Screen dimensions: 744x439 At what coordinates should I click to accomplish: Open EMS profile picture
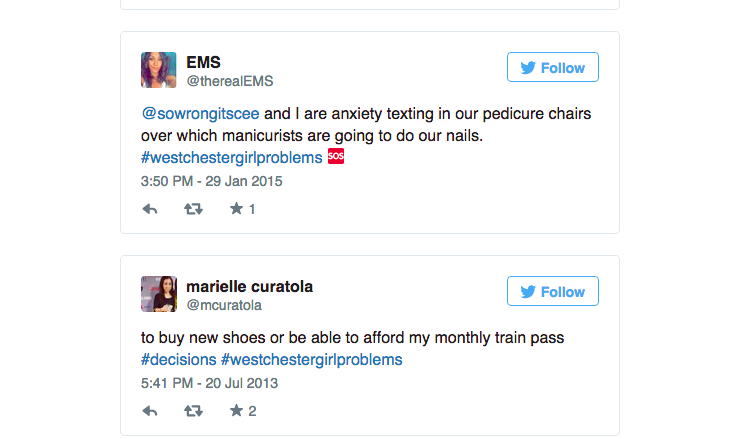[x=158, y=70]
